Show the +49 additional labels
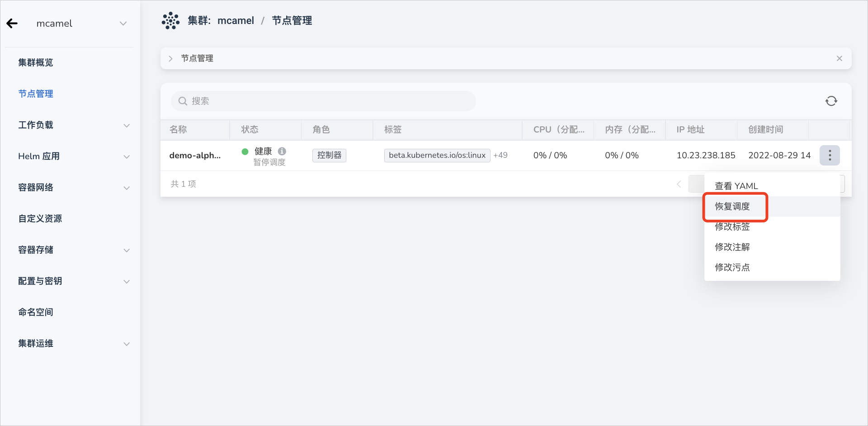This screenshot has height=426, width=868. pos(500,155)
